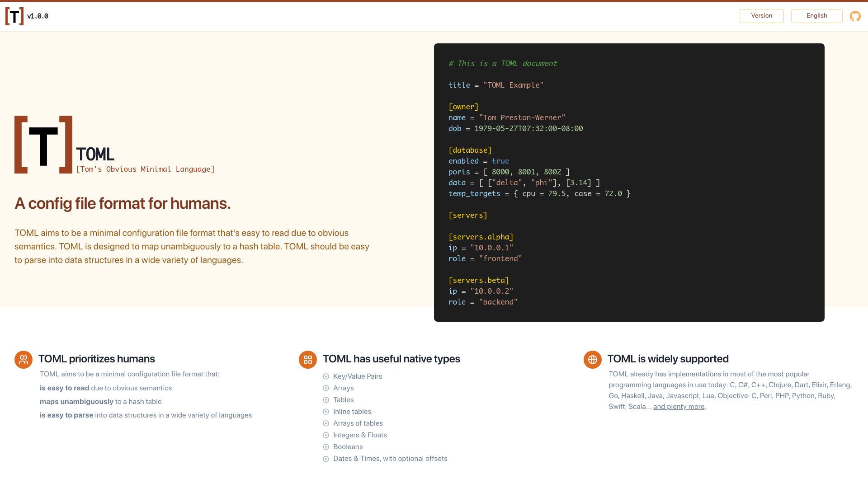
Task: Click the "Inline tables" list item
Action: coord(352,412)
